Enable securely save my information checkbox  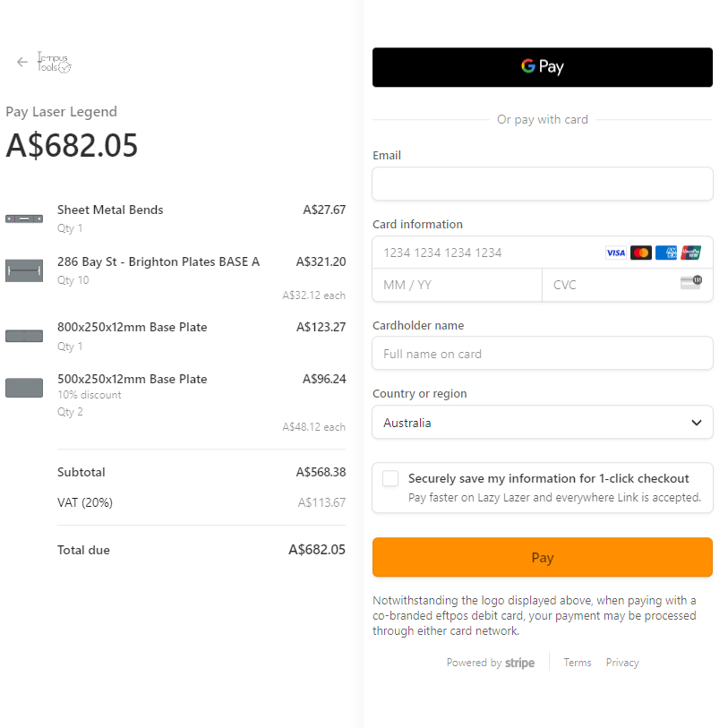(390, 478)
